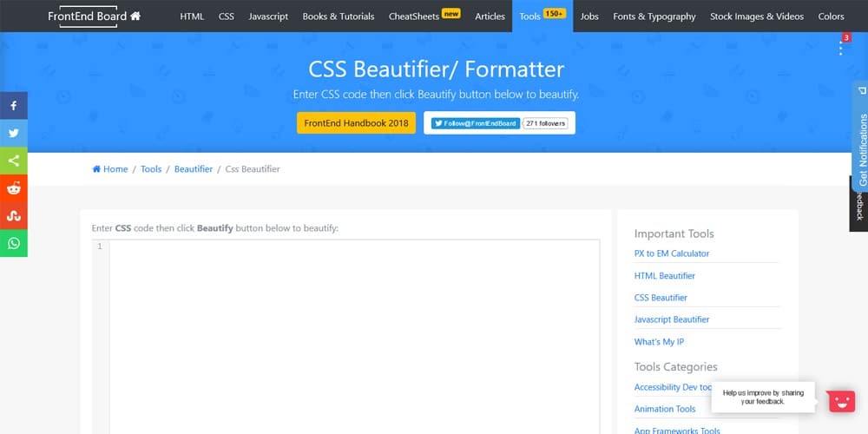
Task: Open the three-dot menu with notification badge
Action: pos(841,48)
